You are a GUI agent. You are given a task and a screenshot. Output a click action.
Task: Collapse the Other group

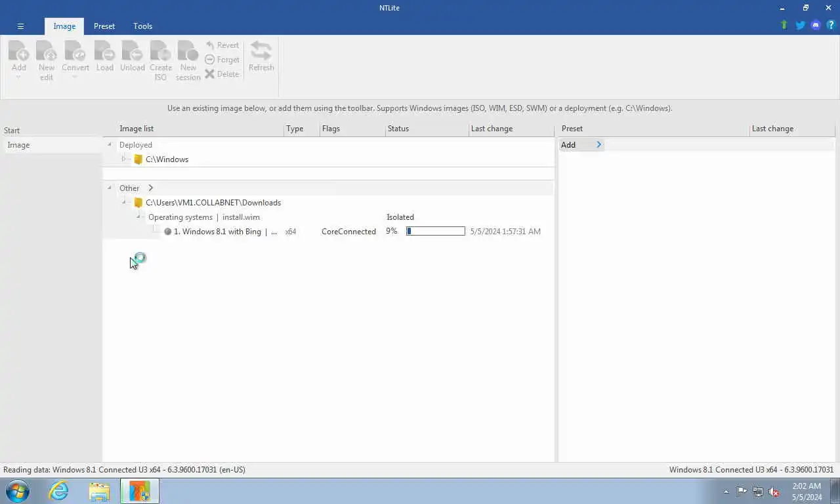tap(110, 188)
